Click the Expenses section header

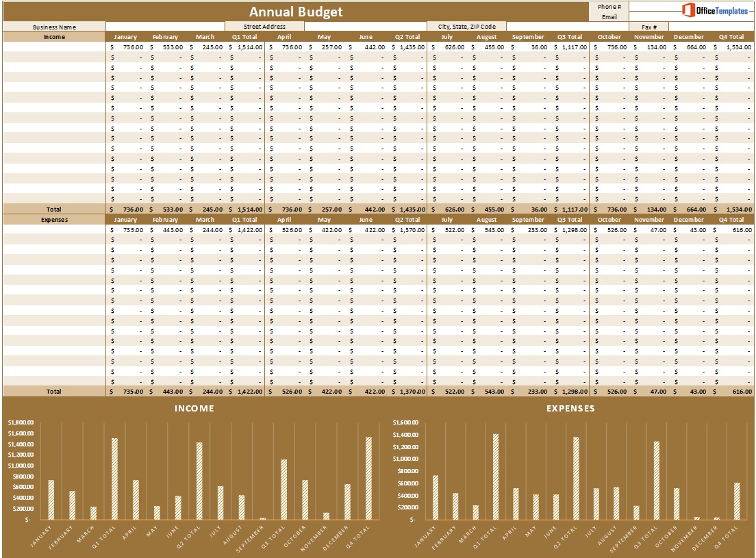[x=54, y=220]
